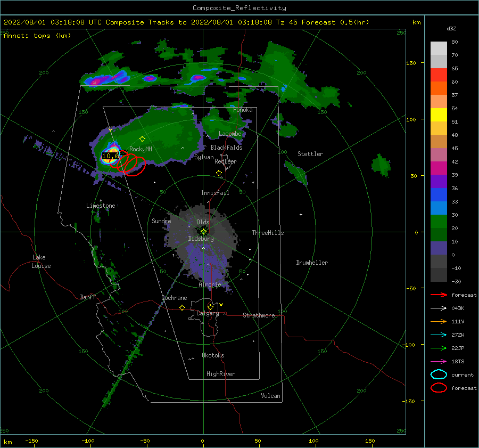Click the storm core under the 10.6 label
This screenshot has width=479, height=448.
point(111,157)
